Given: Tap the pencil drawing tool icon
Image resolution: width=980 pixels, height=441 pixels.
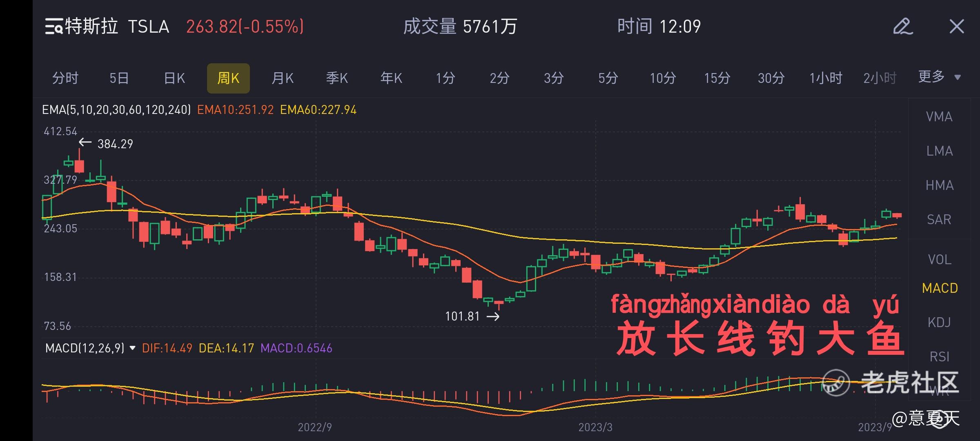Looking at the screenshot, I should coord(903,27).
